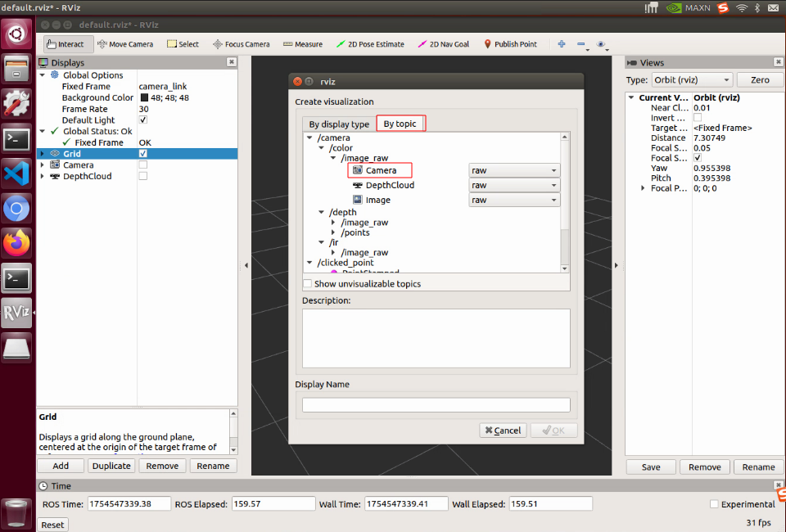Close the Views panel
The image size is (786, 532).
[x=778, y=61]
